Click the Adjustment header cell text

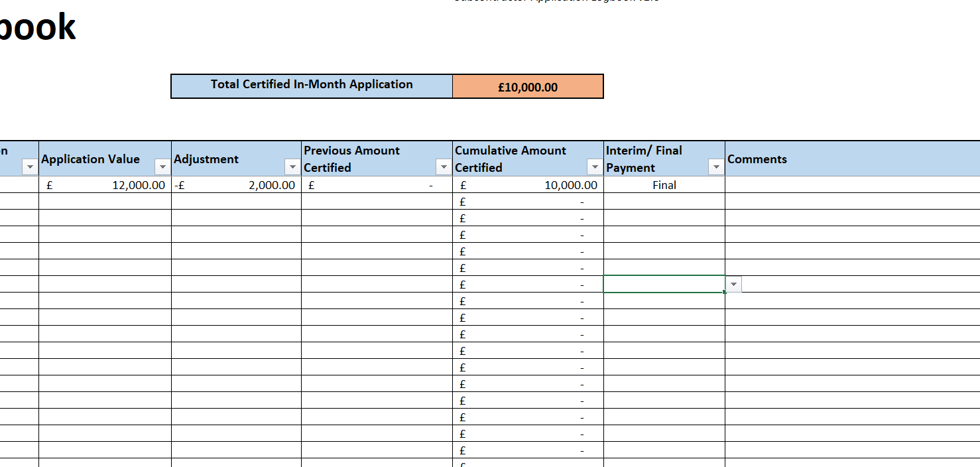tap(206, 159)
